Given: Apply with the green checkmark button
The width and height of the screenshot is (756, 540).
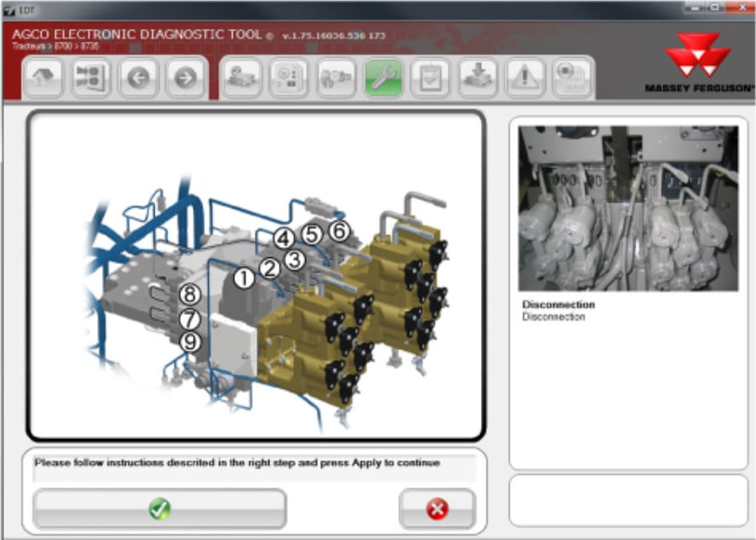Looking at the screenshot, I should (160, 509).
